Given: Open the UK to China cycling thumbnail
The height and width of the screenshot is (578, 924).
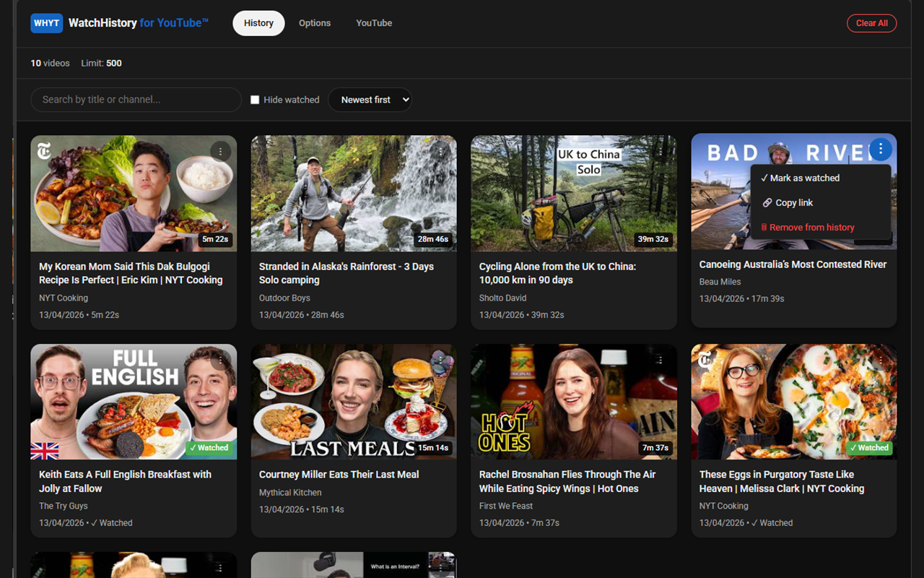Looking at the screenshot, I should [574, 194].
